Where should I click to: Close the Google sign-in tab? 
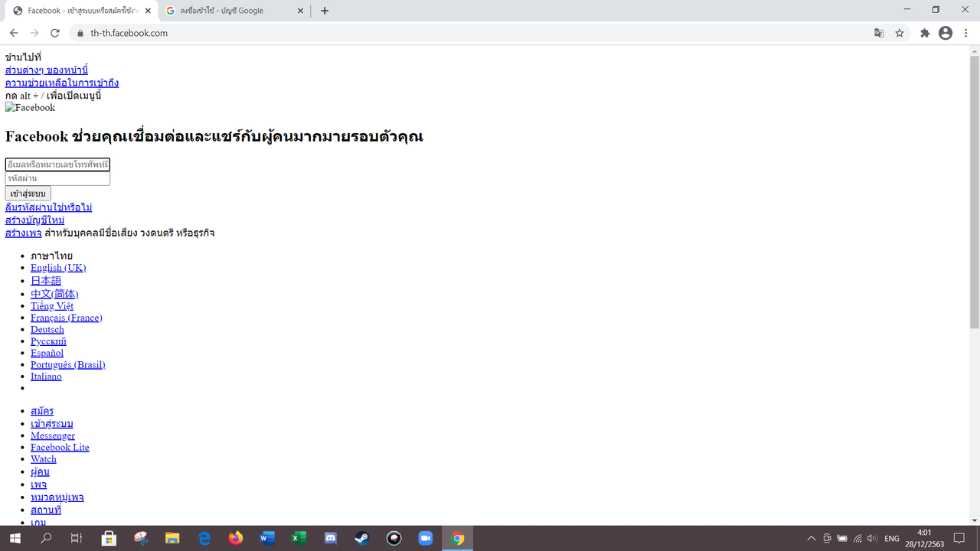301,11
